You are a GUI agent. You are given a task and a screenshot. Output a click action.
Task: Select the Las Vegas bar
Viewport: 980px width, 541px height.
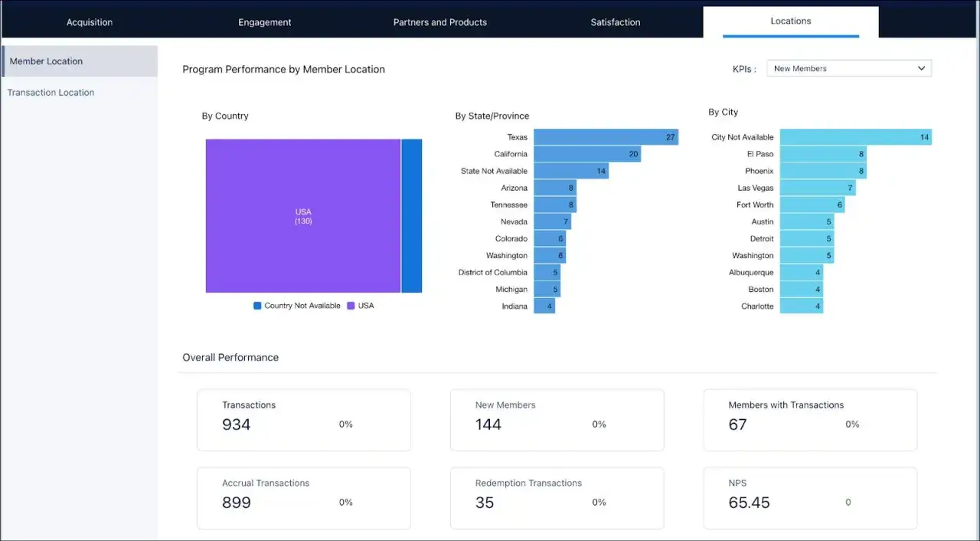click(818, 188)
